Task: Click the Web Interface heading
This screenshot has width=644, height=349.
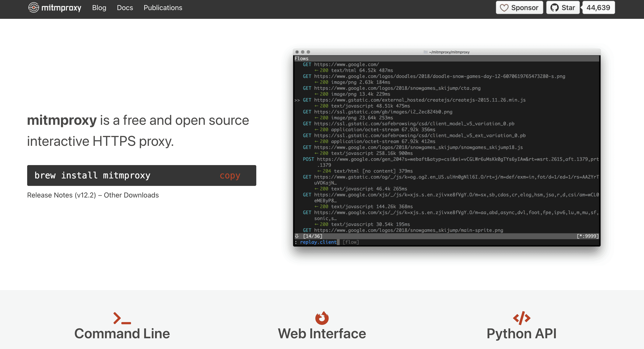Action: tap(322, 333)
